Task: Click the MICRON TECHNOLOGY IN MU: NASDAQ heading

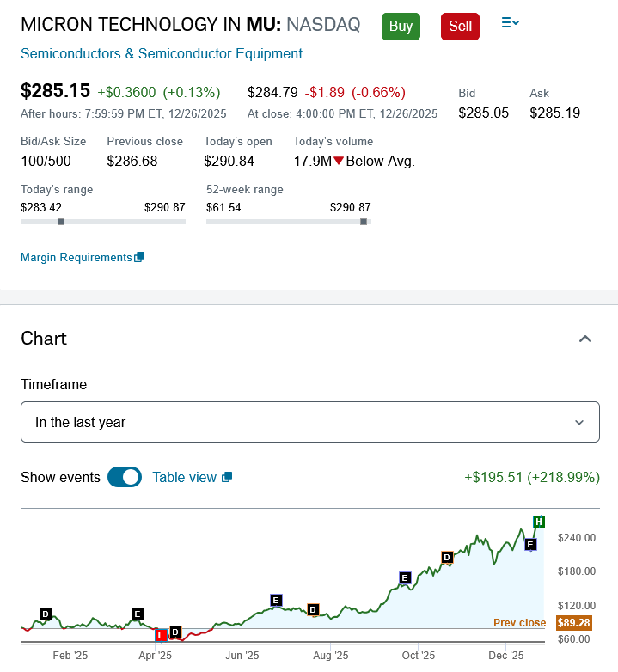Action: pos(190,24)
